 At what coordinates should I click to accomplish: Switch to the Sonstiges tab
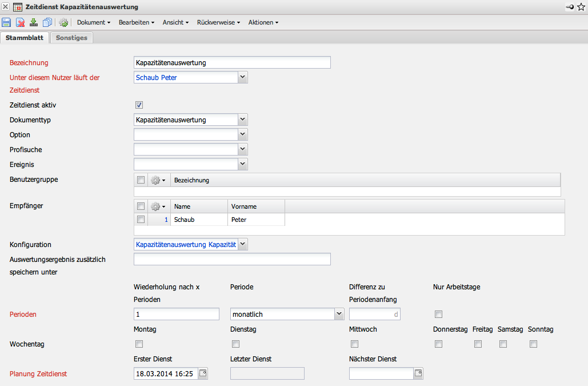click(71, 38)
